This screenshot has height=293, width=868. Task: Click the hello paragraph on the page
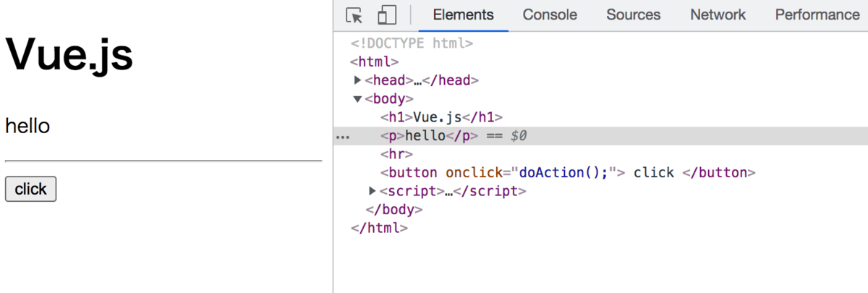point(27,126)
